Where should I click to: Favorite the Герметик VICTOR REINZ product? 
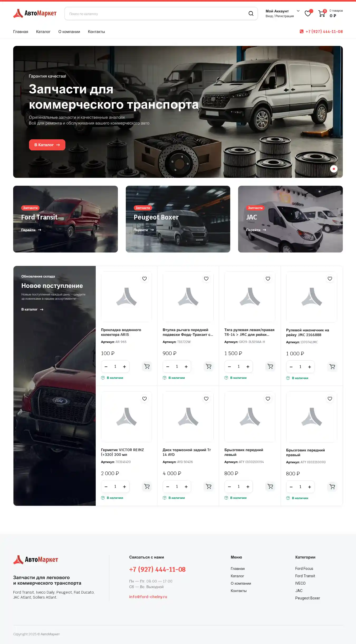[x=145, y=399]
